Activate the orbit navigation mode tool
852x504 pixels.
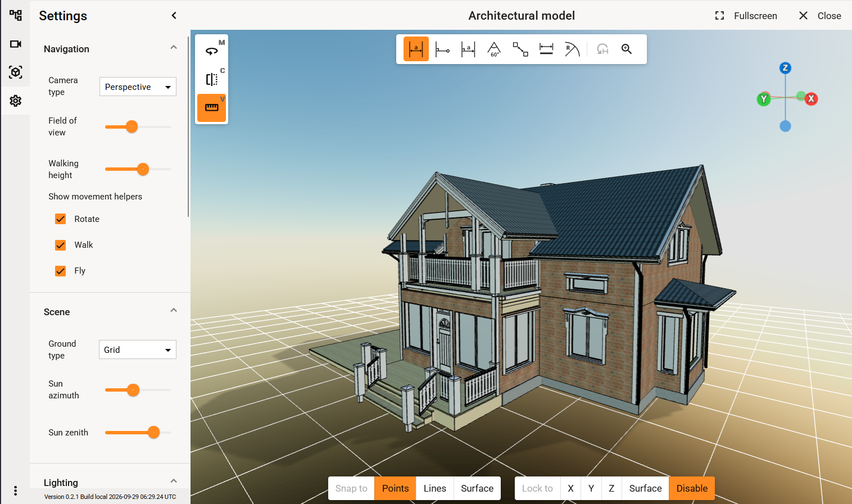211,51
